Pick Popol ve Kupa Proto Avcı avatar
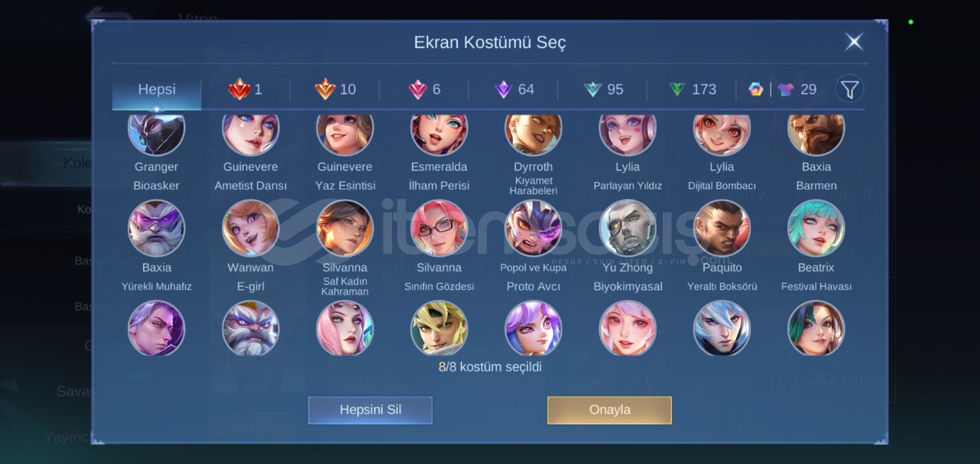The width and height of the screenshot is (980, 464). click(533, 228)
